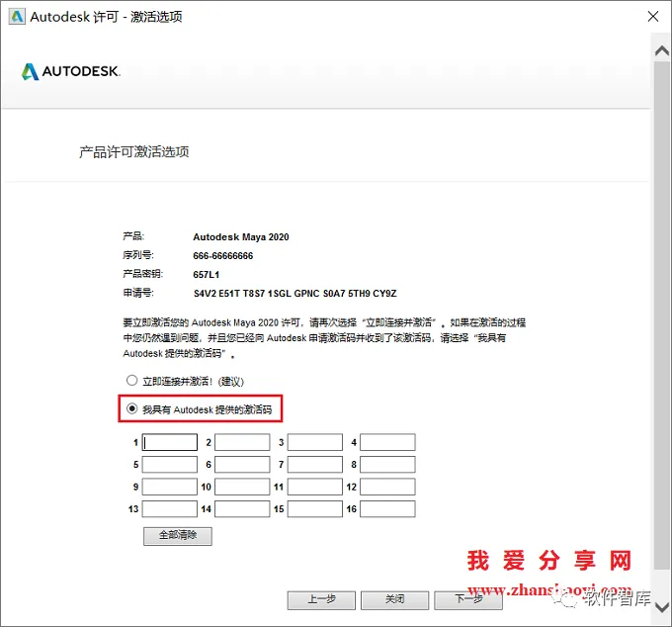Click activation code field 3
This screenshot has width=672, height=627.
pyautogui.click(x=315, y=442)
